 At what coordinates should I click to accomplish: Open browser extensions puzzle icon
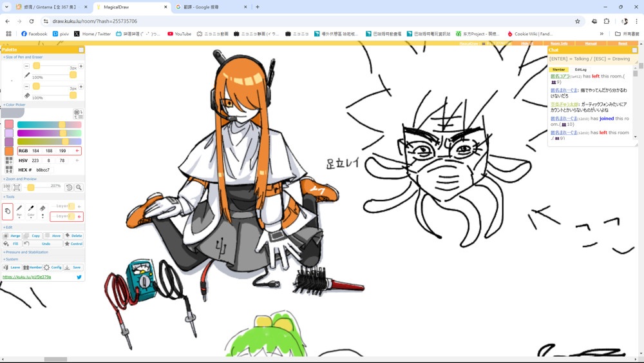coord(607,21)
